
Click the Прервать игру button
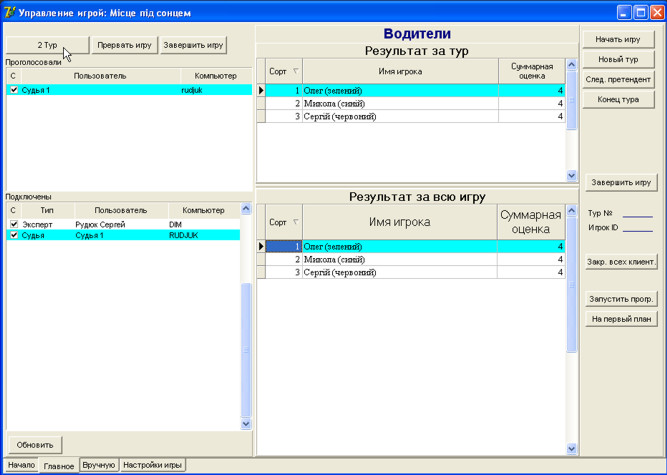pos(124,45)
